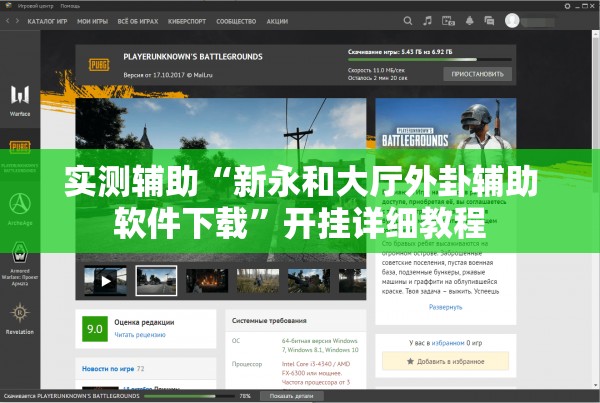This screenshot has height=403, width=600.
Task: Open the КАТАЛОГ ИГР tab
Action: (x=47, y=21)
